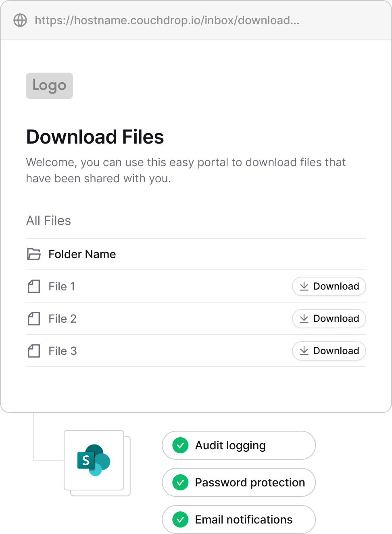Toggle the Password protection checkmark
Image resolution: width=392 pixels, height=534 pixels.
[x=180, y=482]
